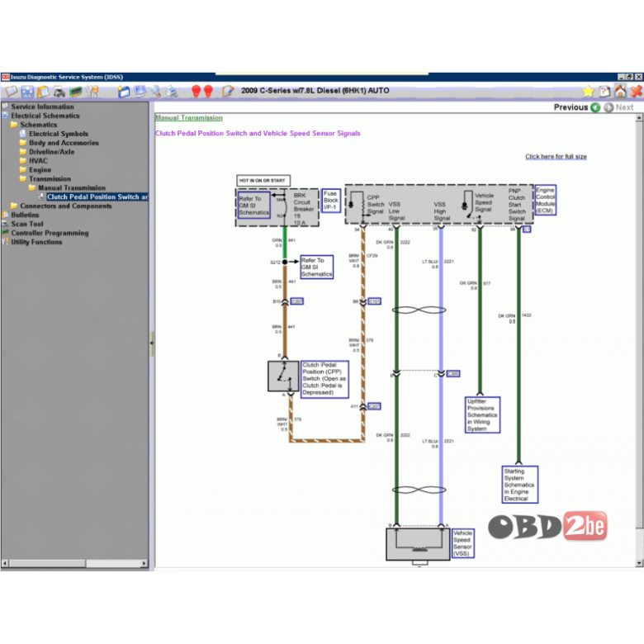Open the C300 connector link
The width and height of the screenshot is (644, 644).
pyautogui.click(x=453, y=374)
